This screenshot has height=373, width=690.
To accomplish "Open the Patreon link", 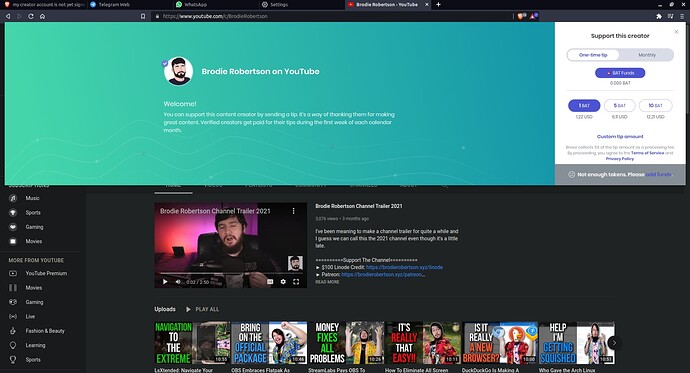I will point(383,274).
